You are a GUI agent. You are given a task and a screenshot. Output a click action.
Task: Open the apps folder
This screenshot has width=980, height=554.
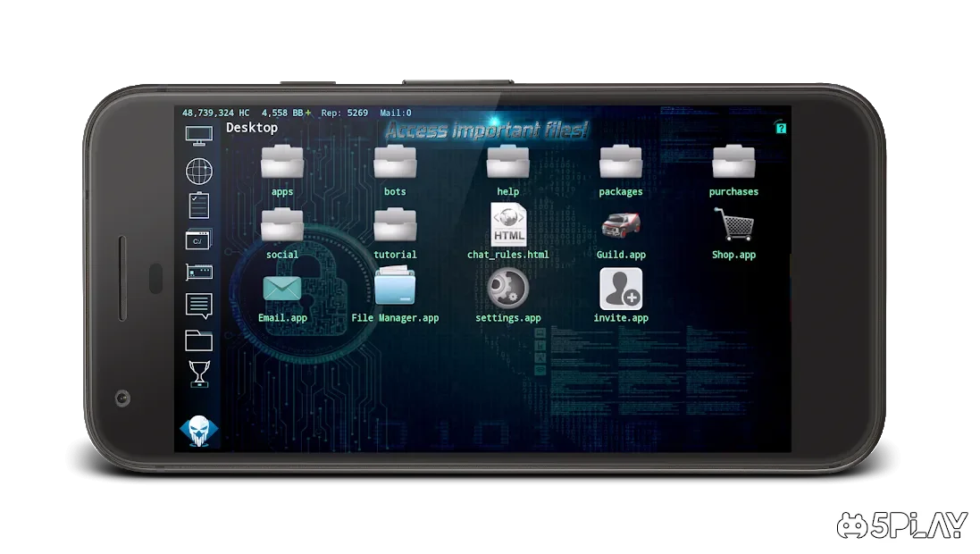(x=282, y=163)
